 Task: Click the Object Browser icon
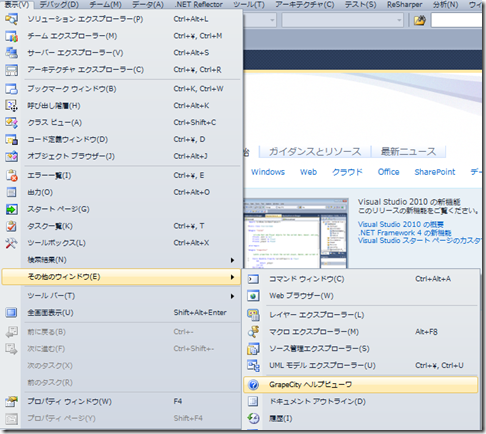pyautogui.click(x=11, y=156)
